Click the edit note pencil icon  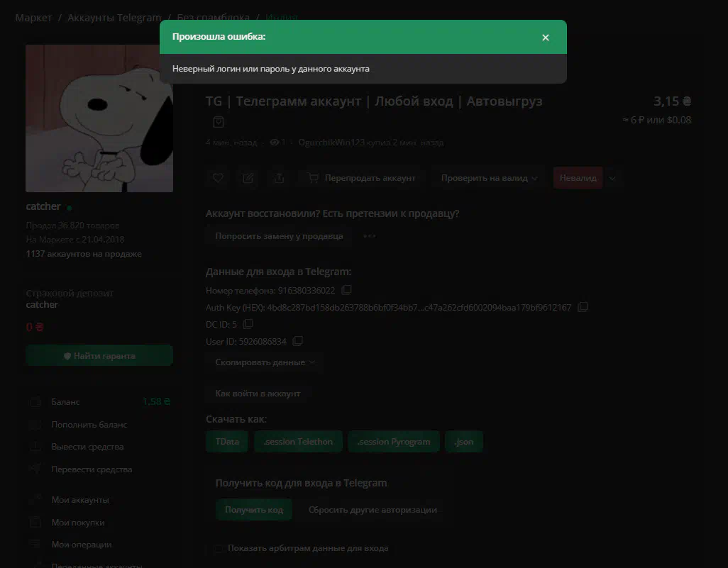[x=248, y=178]
